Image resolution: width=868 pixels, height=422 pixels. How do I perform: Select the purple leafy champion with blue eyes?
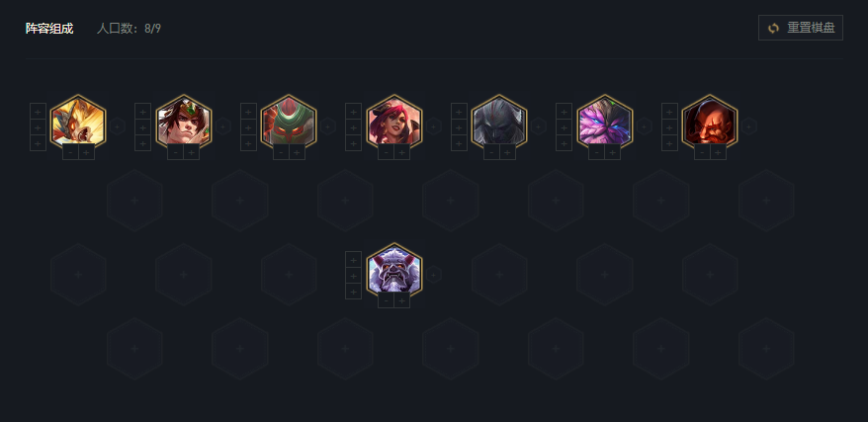pos(604,123)
